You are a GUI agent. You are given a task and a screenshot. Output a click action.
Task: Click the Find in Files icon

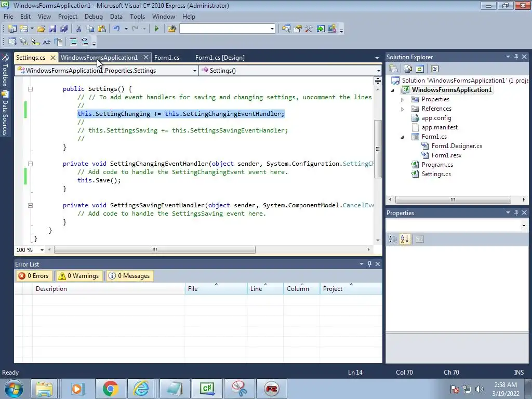[171, 29]
